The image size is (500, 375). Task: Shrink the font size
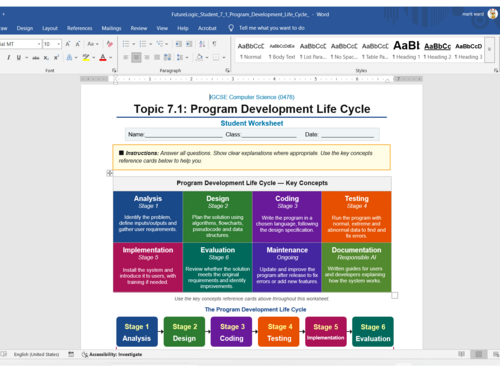(x=78, y=44)
